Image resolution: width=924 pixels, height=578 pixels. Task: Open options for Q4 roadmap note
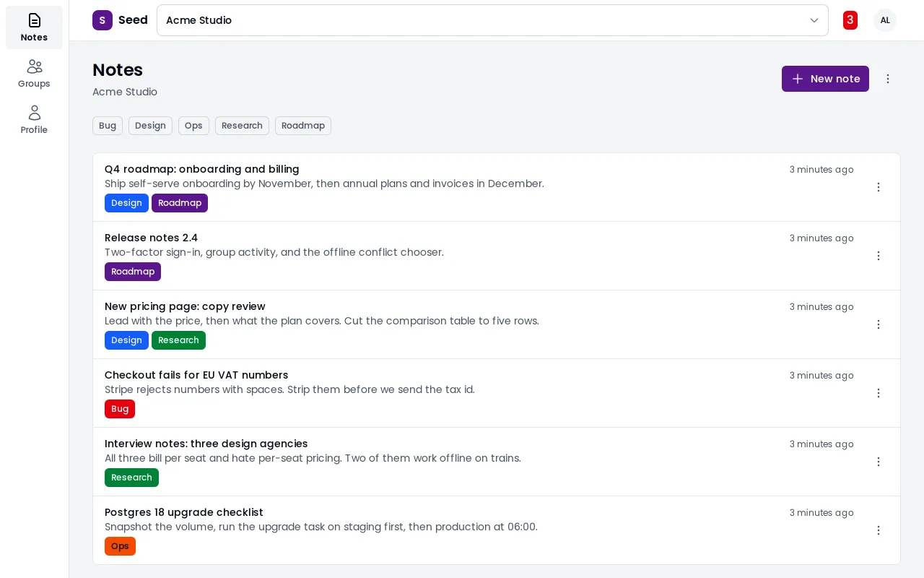click(879, 187)
